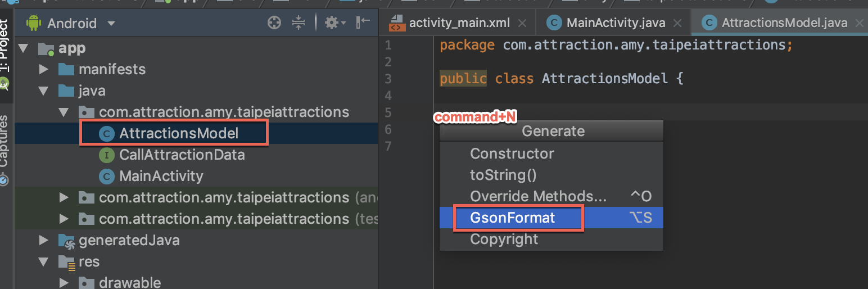The width and height of the screenshot is (868, 289).
Task: Close the activity_main.xml tab
Action: pyautogui.click(x=522, y=23)
